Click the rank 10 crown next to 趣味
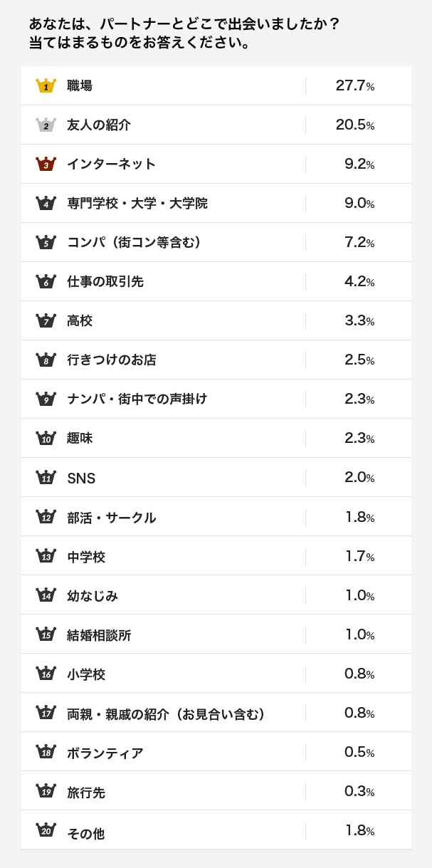Image resolution: width=432 pixels, height=868 pixels. pos(46,438)
